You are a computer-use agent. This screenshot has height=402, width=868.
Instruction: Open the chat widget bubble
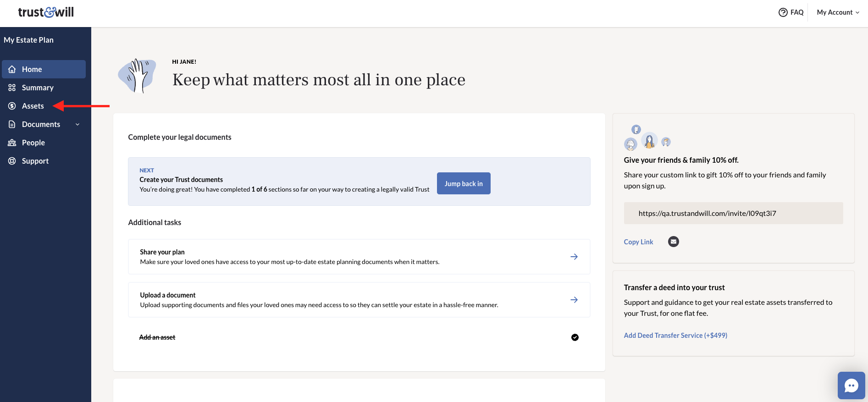[x=851, y=385]
